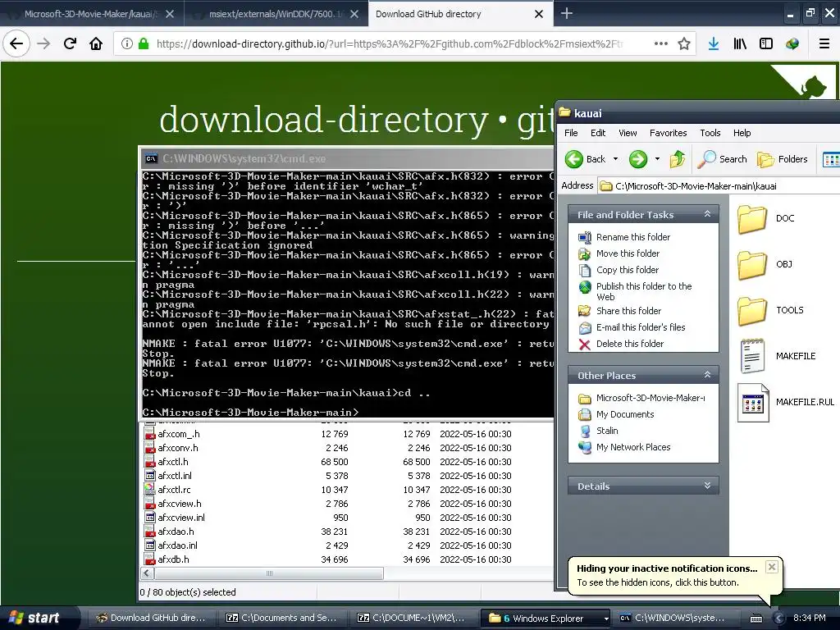Viewport: 840px width, 630px height.
Task: Open Edit menu in kauai window
Action: click(598, 133)
